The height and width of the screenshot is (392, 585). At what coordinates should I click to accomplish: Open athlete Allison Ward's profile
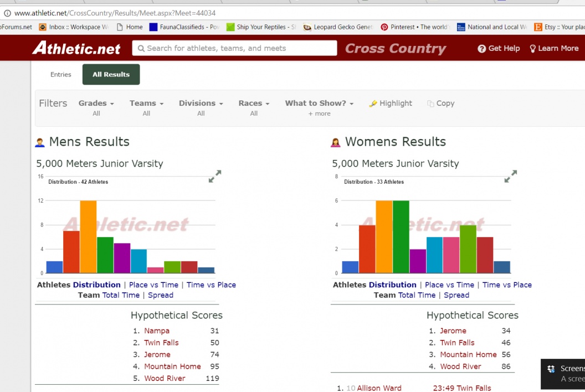[379, 388]
